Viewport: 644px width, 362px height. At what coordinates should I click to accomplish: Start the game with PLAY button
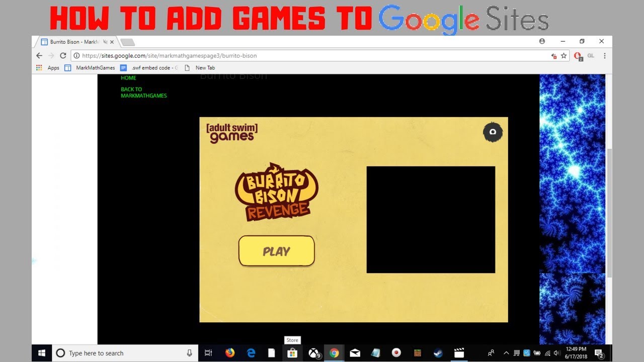[x=276, y=251]
